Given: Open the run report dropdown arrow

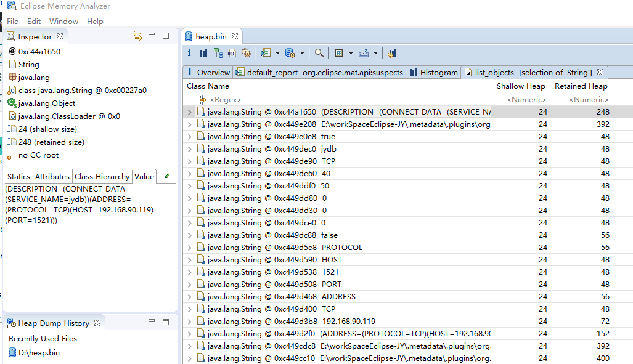Looking at the screenshot, I should 277,53.
